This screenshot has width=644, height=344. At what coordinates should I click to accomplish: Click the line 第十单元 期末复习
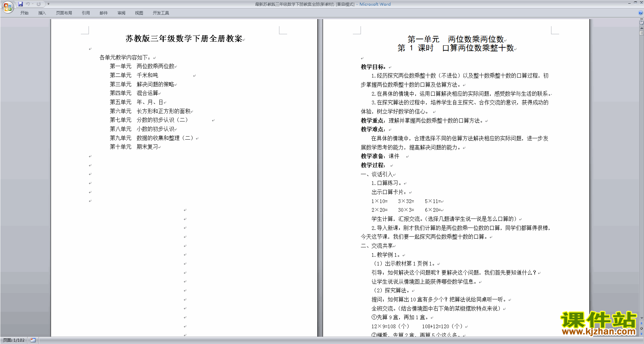(134, 147)
